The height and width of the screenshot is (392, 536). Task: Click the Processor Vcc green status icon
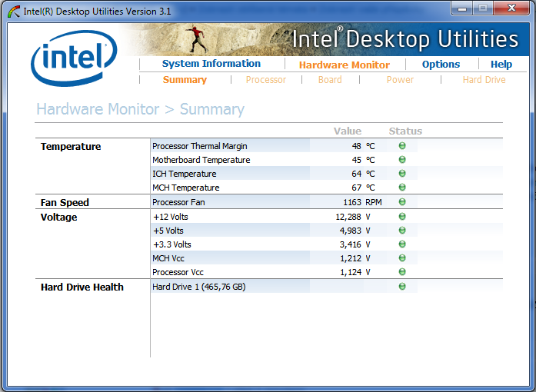[x=402, y=272]
